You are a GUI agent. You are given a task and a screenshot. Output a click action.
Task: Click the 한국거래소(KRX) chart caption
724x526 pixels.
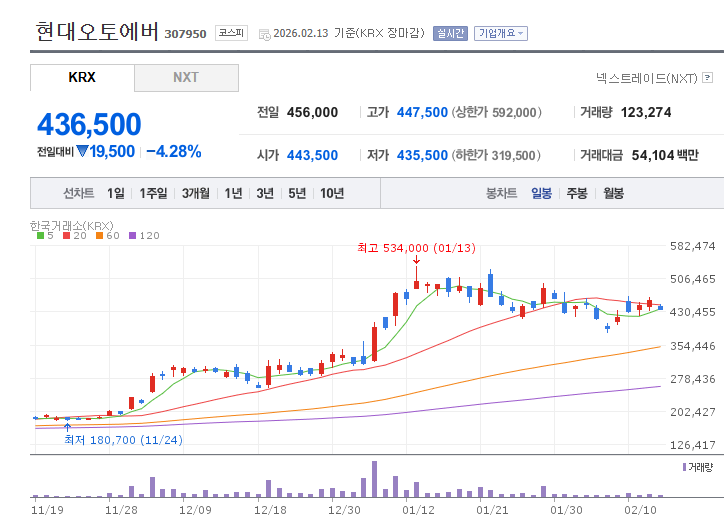click(x=72, y=225)
